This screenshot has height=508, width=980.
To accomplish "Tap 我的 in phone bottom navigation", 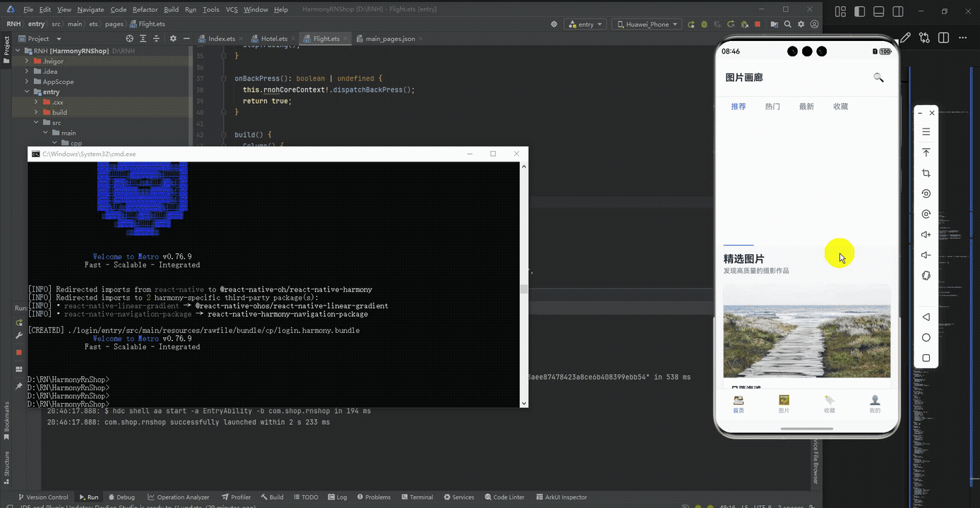I will [x=875, y=404].
